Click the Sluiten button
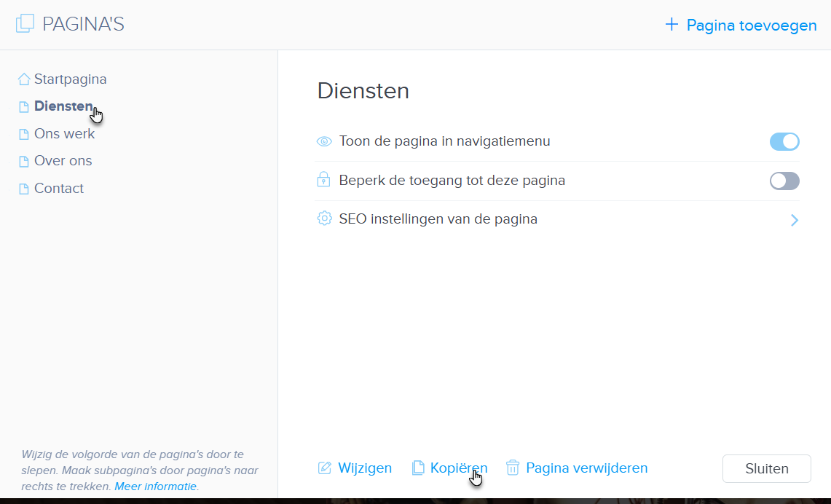Screen dimensions: 831x504 coord(766,468)
